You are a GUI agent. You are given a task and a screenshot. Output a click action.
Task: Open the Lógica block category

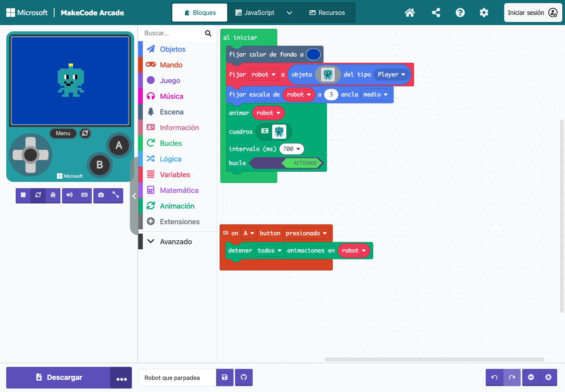[177, 159]
